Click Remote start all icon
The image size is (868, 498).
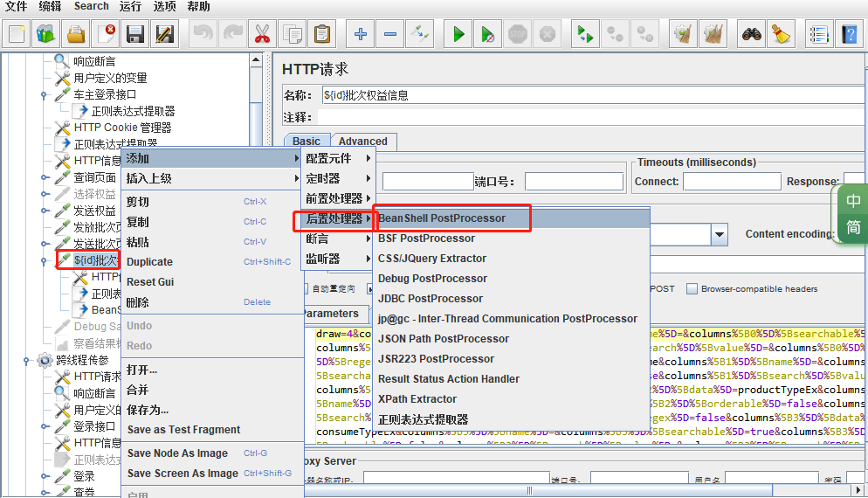585,34
